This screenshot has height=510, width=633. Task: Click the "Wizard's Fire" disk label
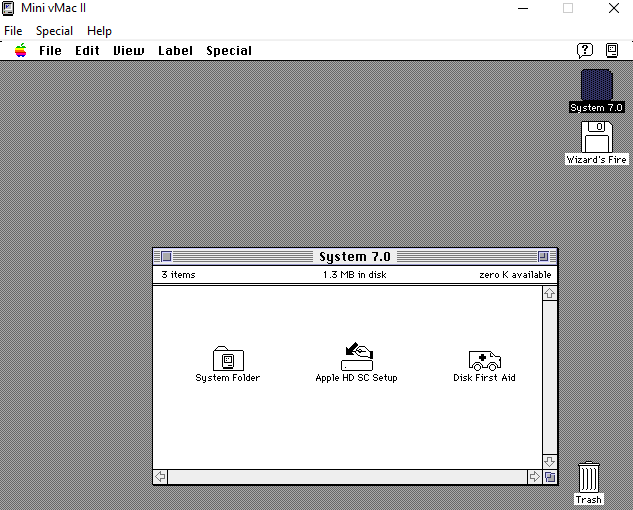point(597,160)
